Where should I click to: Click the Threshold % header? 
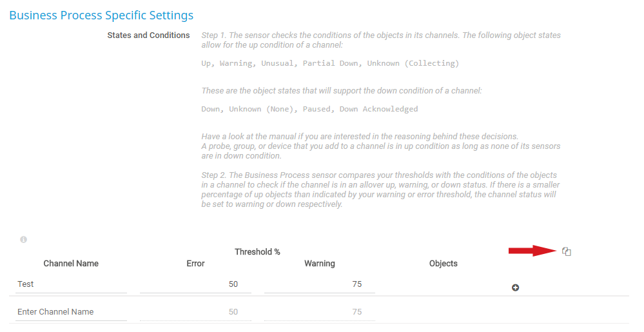[x=257, y=252]
